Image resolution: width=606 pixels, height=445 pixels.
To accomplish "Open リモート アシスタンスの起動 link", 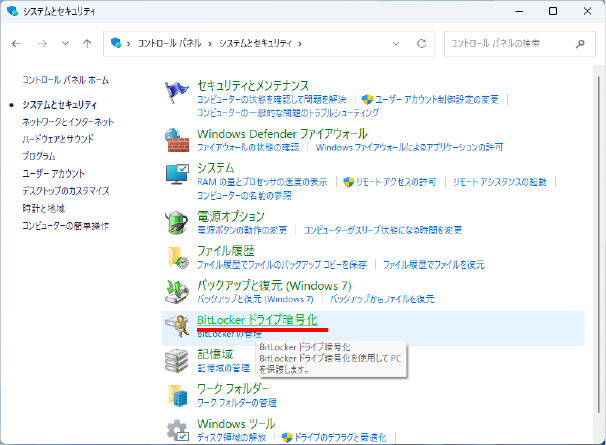I will point(500,182).
